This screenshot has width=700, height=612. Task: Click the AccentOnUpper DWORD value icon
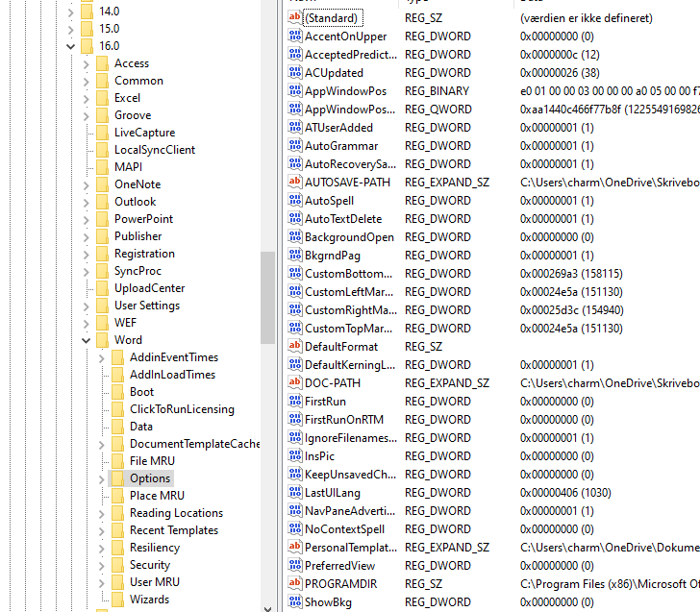pyautogui.click(x=294, y=36)
